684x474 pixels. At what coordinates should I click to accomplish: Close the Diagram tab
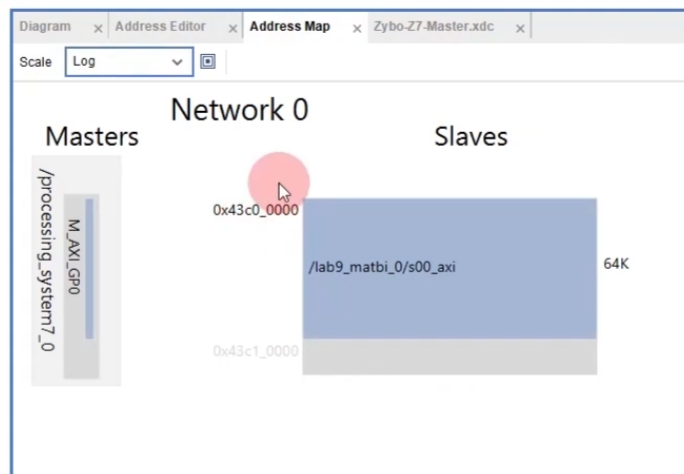[x=98, y=29]
